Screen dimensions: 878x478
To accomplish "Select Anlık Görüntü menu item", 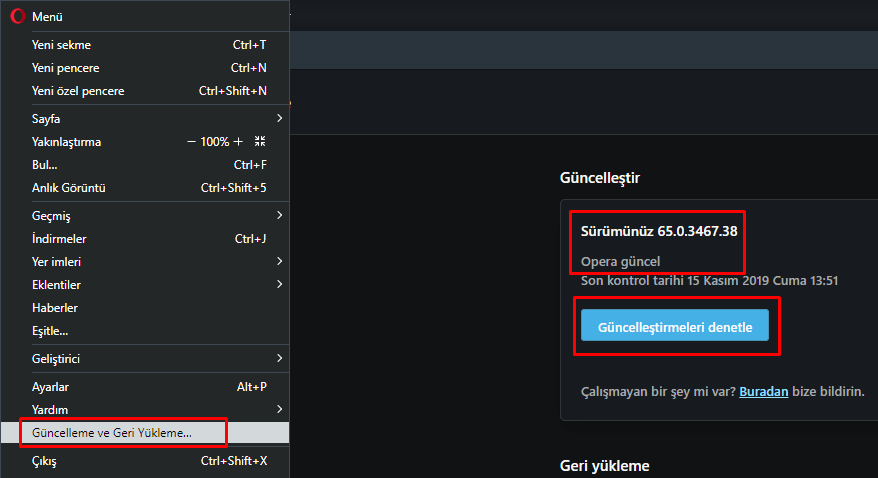I will coord(145,188).
